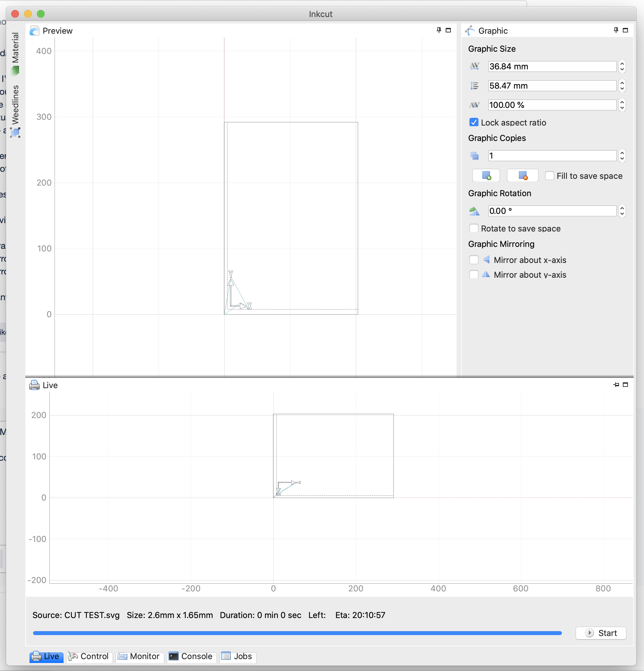Uncheck Lock aspect ratio
This screenshot has height=671, width=644.
tap(474, 122)
